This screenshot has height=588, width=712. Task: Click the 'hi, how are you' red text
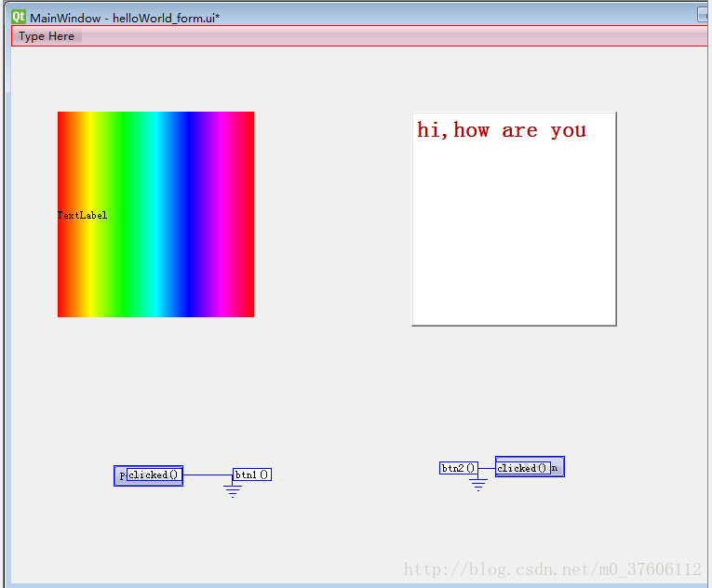(x=502, y=130)
